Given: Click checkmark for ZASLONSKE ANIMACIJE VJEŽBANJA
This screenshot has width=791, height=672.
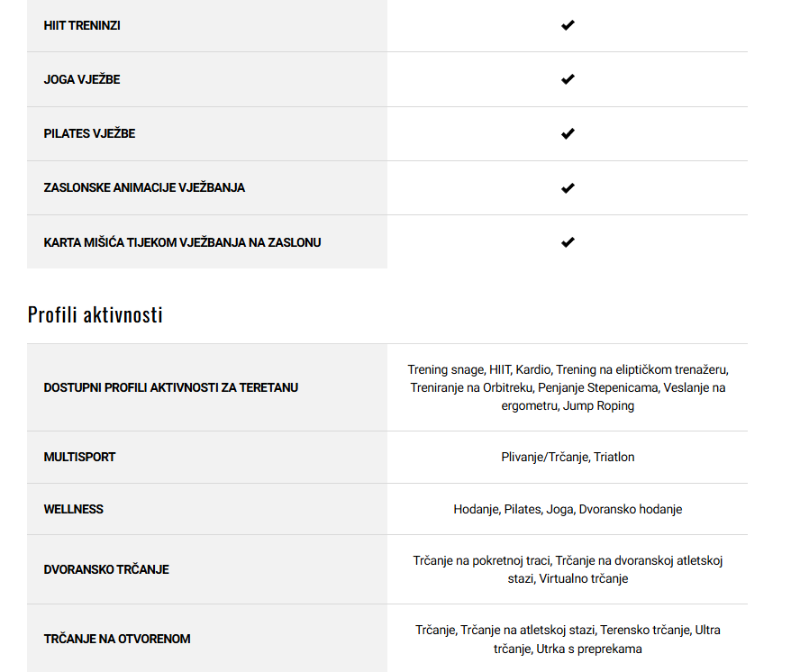Looking at the screenshot, I should pos(568,188).
